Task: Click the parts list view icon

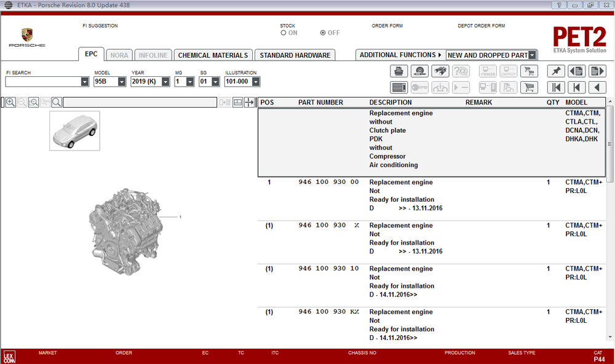Action: click(399, 87)
